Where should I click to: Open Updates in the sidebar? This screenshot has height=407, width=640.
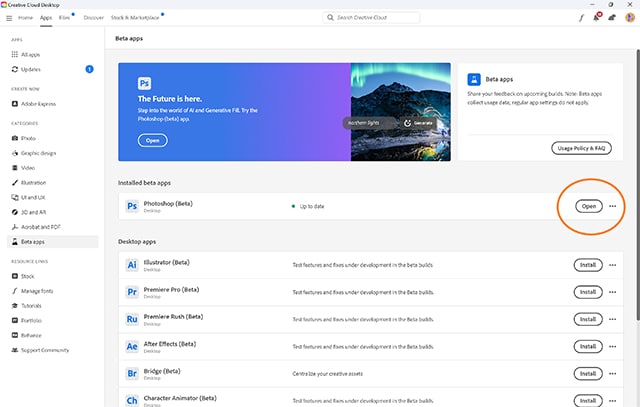click(31, 69)
